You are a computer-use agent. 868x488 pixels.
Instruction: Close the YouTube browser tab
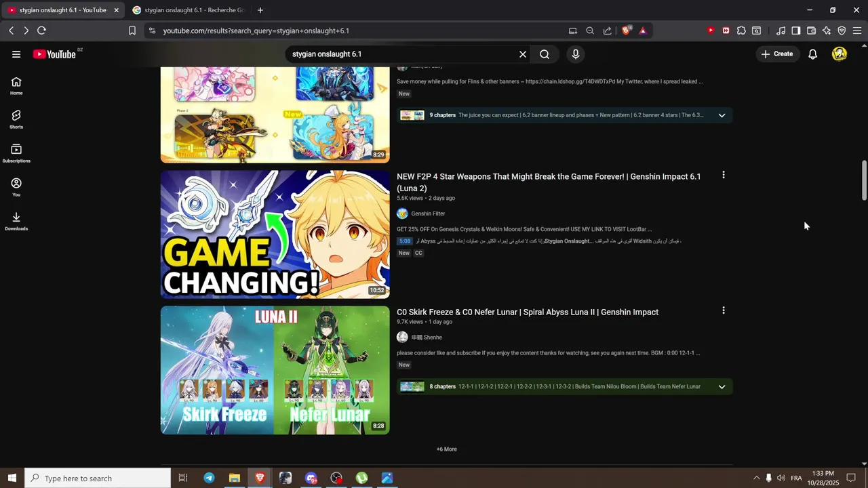(x=116, y=10)
